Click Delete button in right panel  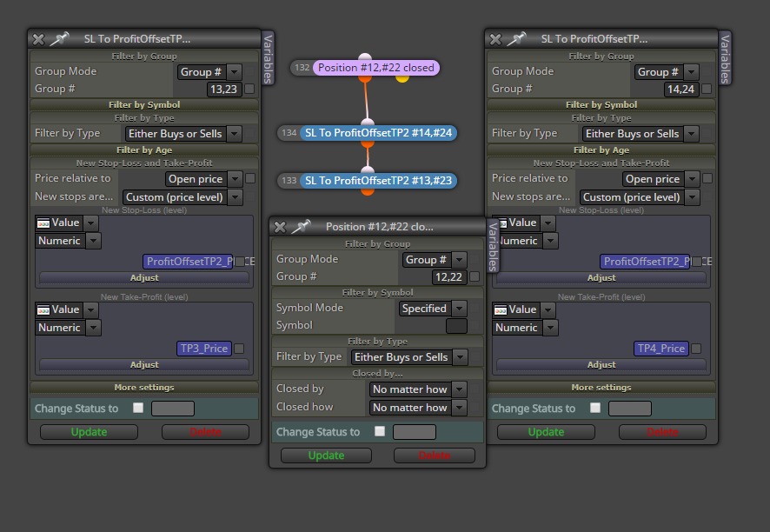click(x=662, y=432)
